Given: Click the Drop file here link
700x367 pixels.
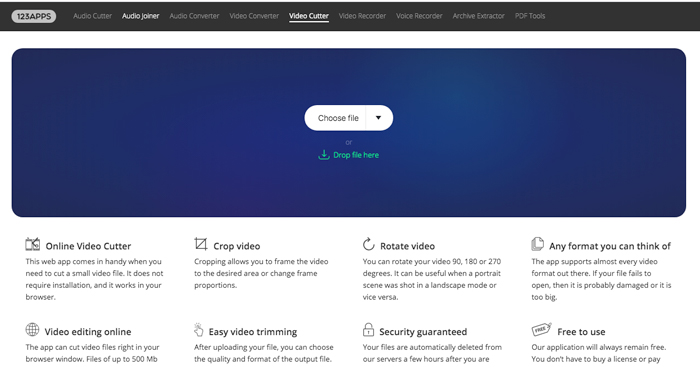Looking at the screenshot, I should click(356, 155).
